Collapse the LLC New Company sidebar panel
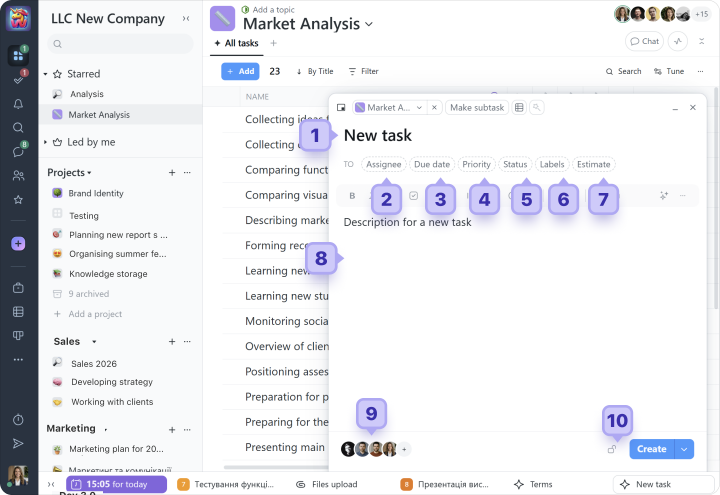The width and height of the screenshot is (720, 495). [186, 19]
